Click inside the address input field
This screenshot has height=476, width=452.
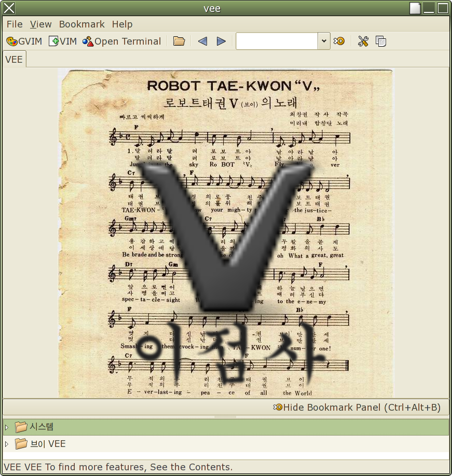tap(277, 41)
